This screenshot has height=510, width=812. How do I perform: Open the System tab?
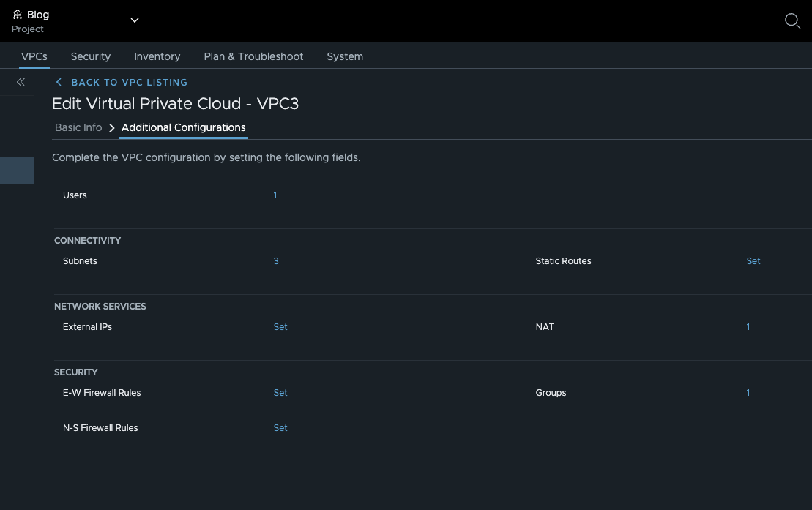(345, 56)
